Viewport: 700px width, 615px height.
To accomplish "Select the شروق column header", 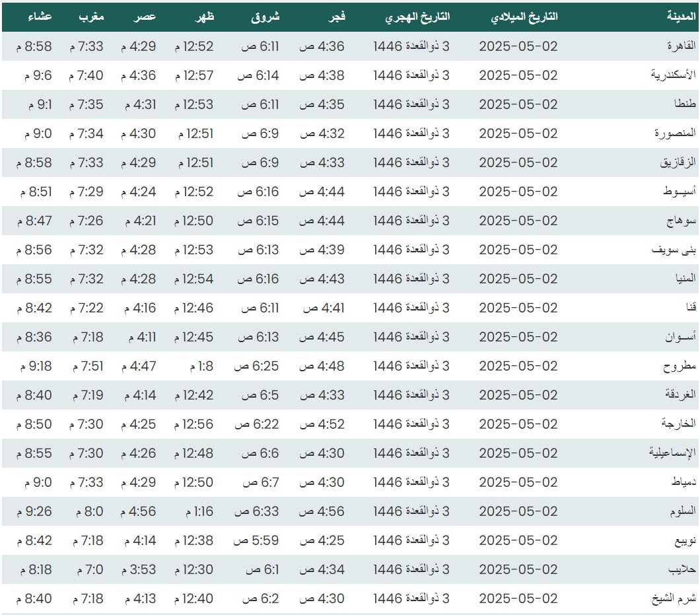I will pos(265,17).
